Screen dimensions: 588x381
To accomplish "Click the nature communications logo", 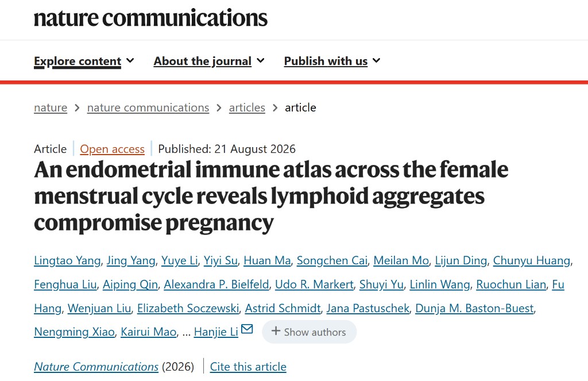I will tap(151, 18).
